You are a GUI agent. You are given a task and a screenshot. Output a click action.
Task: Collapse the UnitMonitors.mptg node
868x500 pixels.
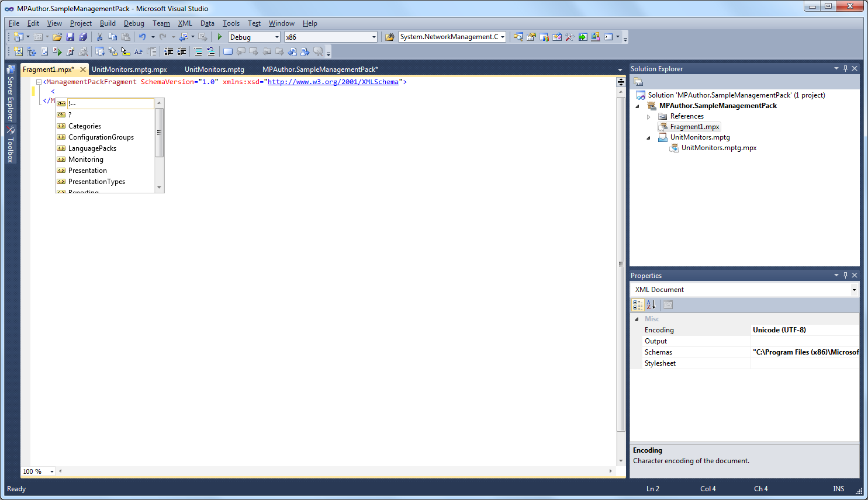point(648,138)
